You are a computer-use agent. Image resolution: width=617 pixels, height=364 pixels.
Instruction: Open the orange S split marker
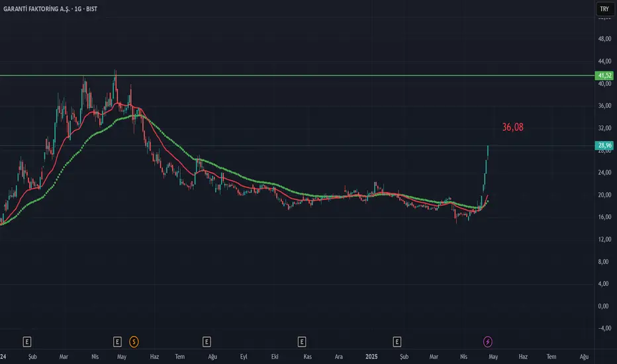(x=134, y=341)
